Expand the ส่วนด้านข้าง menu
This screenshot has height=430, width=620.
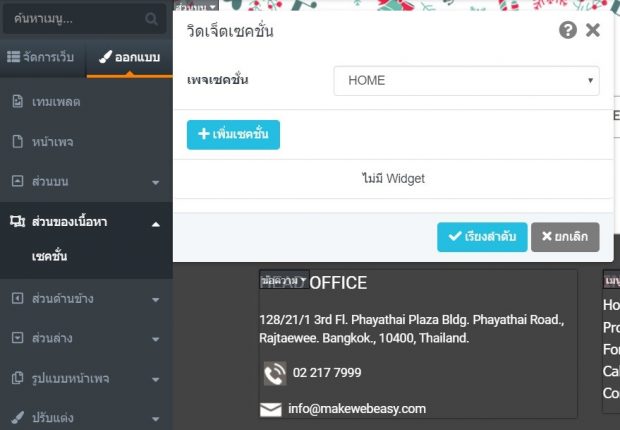155,300
